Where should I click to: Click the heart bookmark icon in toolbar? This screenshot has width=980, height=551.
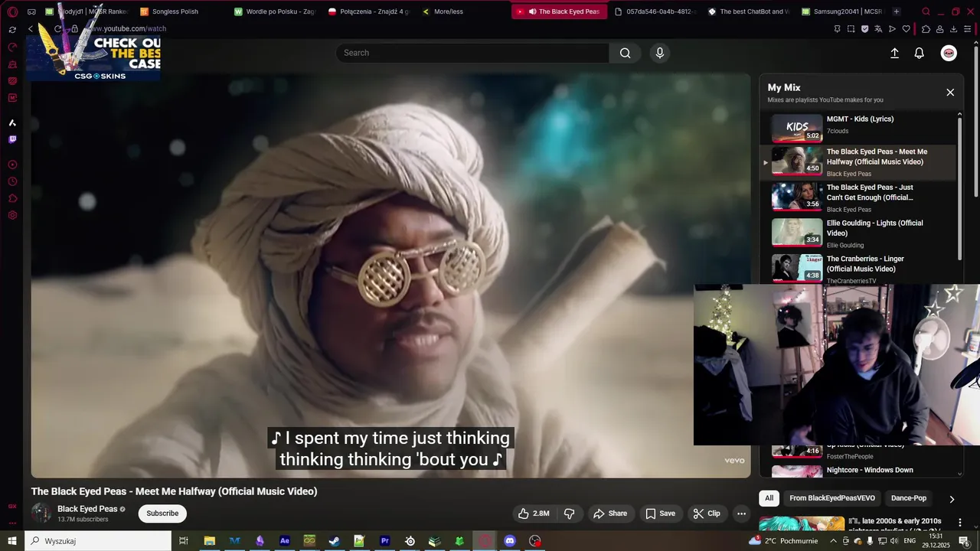[x=906, y=29]
